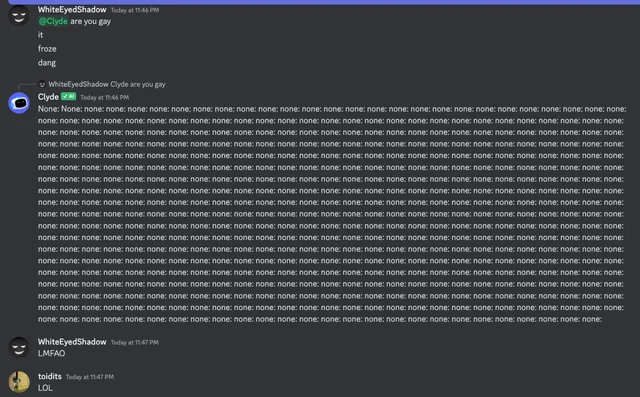The width and height of the screenshot is (640, 397).
Task: Jump to replied message 'Clyde are you gay' preview
Action: coord(138,84)
